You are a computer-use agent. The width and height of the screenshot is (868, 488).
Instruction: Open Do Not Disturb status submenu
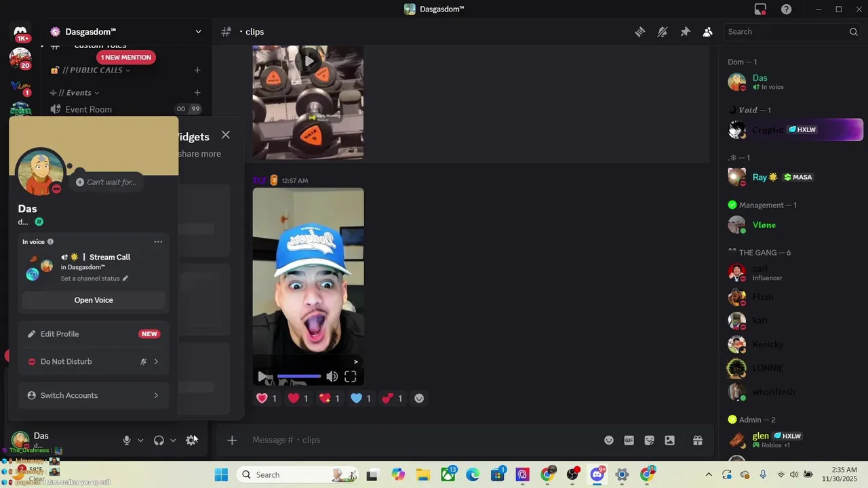point(94,362)
